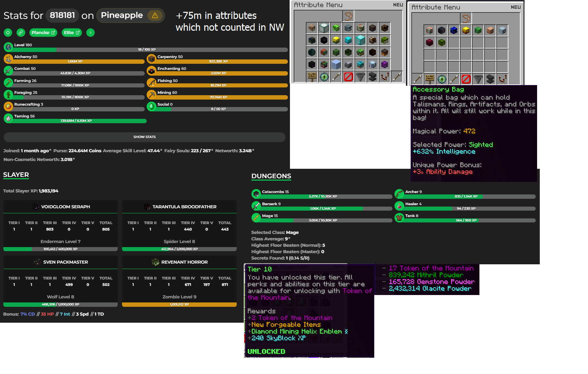Click the hopper icon in left Attribute Menu
588x374 pixels.
tap(360, 77)
